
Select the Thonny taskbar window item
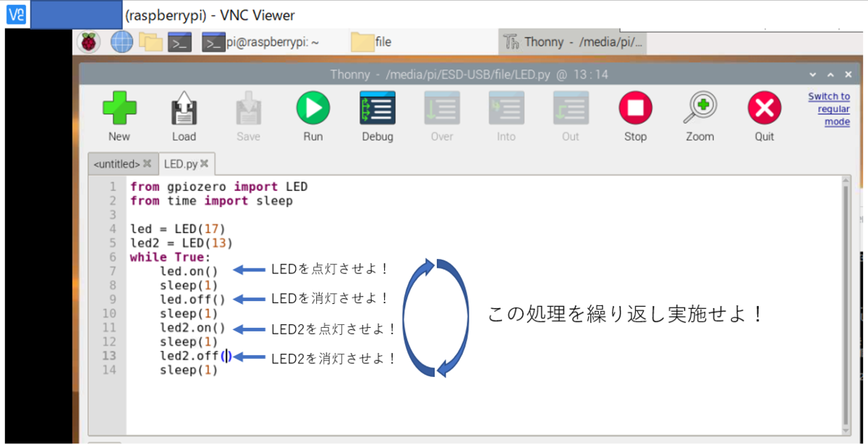pyautogui.click(x=572, y=42)
